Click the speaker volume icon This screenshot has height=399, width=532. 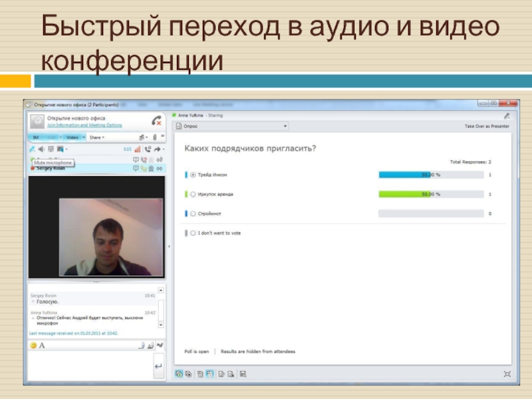point(41,149)
